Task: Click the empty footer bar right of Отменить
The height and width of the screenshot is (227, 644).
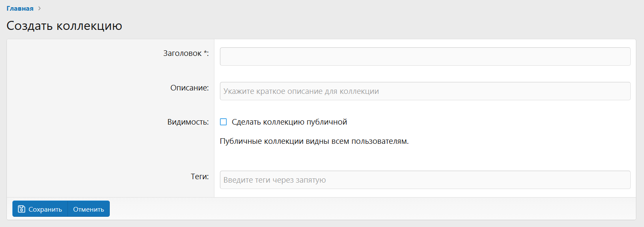Action: [372, 209]
